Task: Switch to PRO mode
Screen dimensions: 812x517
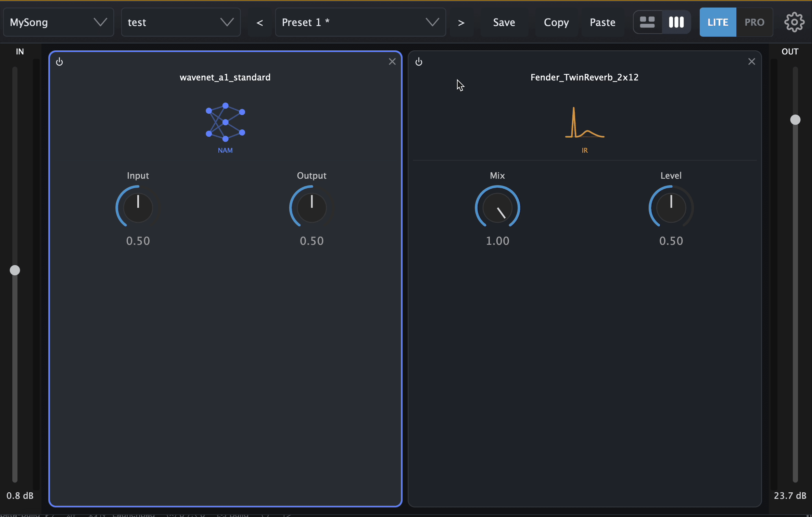Action: 754,22
